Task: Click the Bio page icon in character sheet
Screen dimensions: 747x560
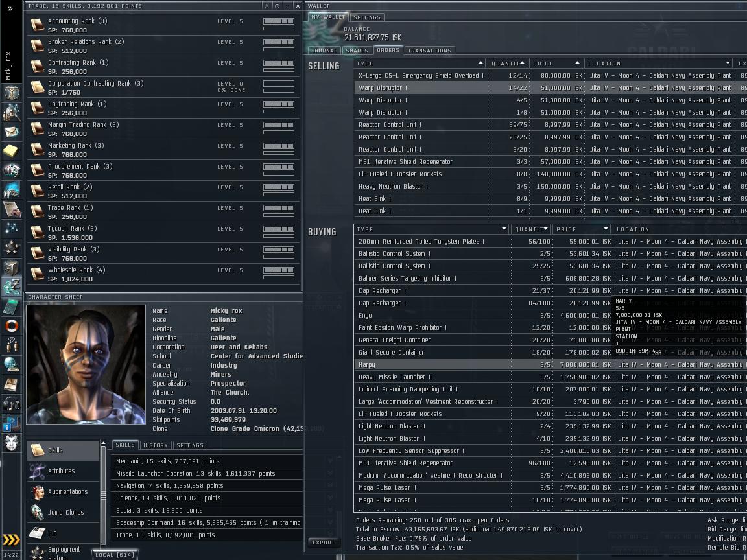Action: 37,533
